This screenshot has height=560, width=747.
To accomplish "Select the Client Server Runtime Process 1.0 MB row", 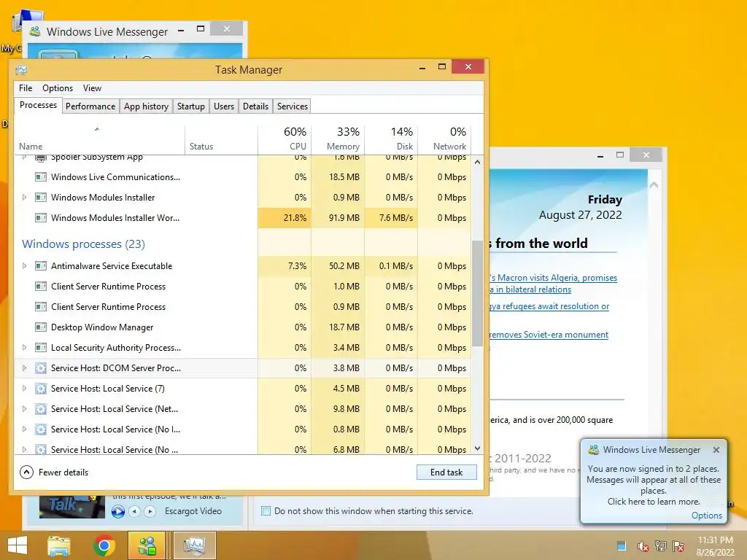I will coord(243,287).
